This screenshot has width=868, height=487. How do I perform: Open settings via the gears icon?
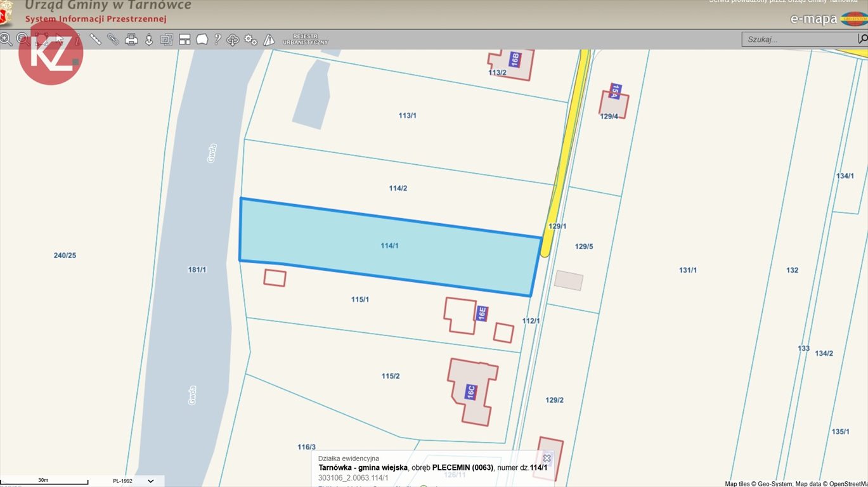(251, 39)
